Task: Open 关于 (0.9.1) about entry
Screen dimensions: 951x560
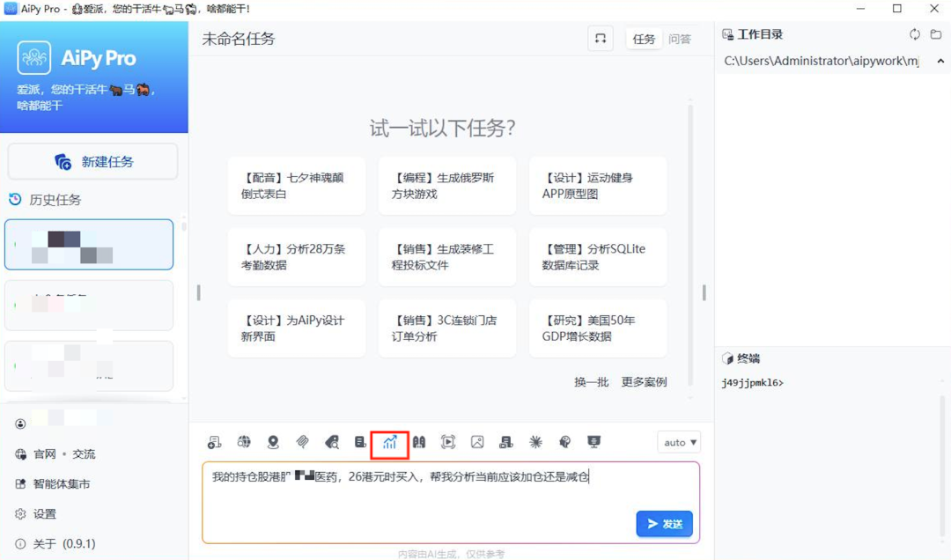Action: click(x=64, y=543)
